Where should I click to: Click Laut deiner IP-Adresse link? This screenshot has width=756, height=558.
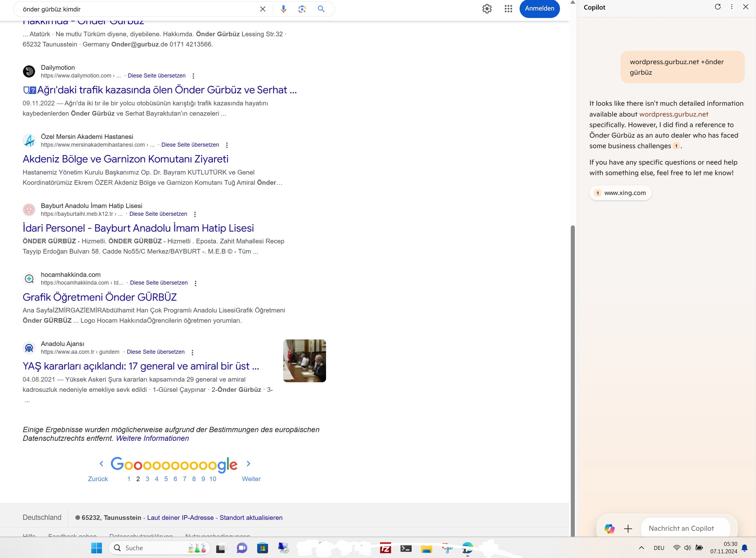(x=181, y=518)
